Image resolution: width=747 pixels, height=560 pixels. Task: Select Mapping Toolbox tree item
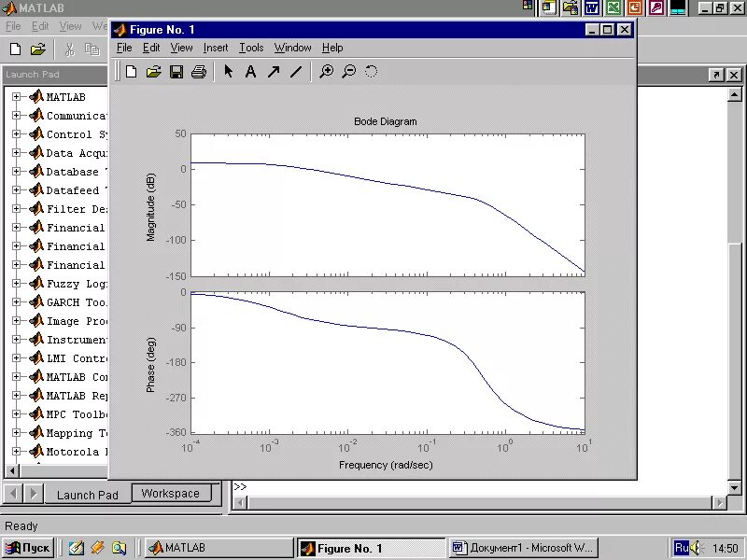coord(77,433)
